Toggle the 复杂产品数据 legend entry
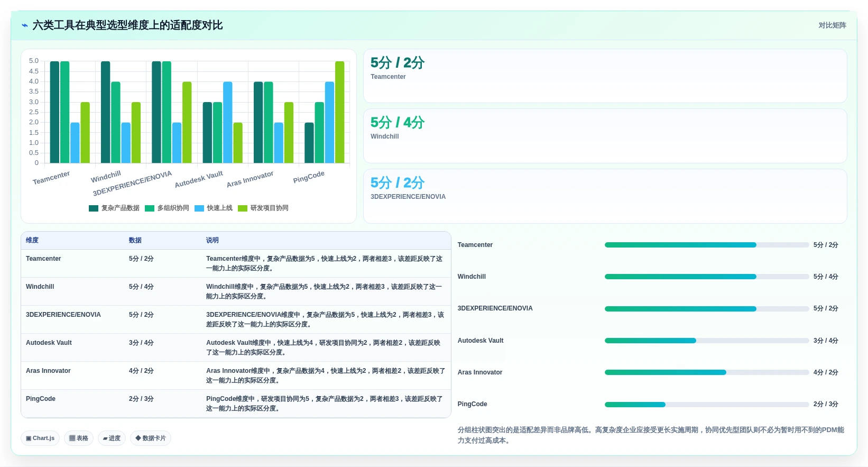Image resolution: width=868 pixels, height=467 pixels. point(114,208)
